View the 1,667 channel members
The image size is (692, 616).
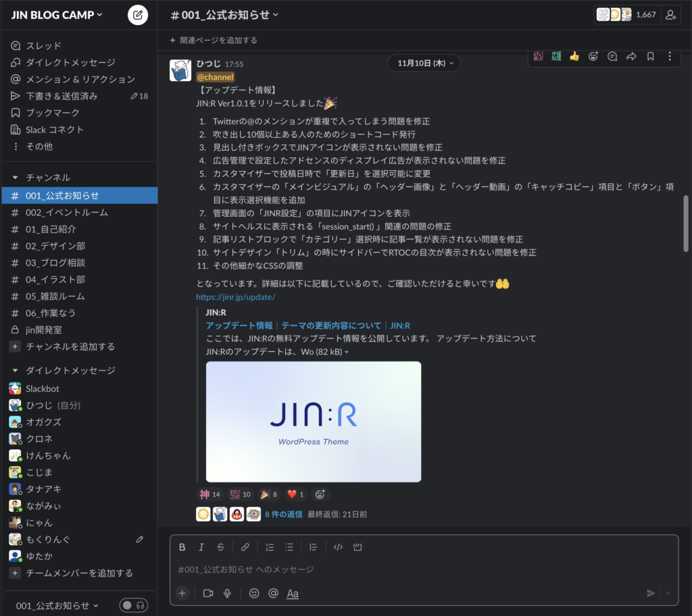pos(626,15)
